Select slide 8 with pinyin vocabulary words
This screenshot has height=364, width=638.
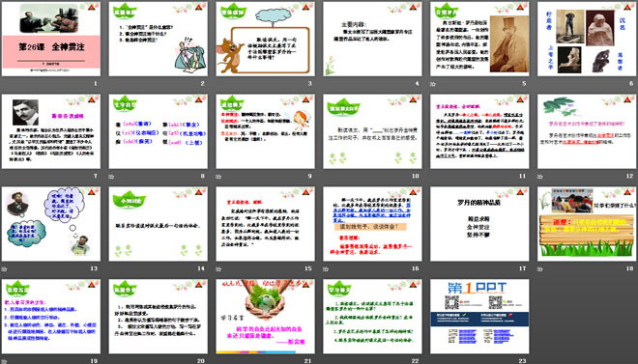click(158, 131)
